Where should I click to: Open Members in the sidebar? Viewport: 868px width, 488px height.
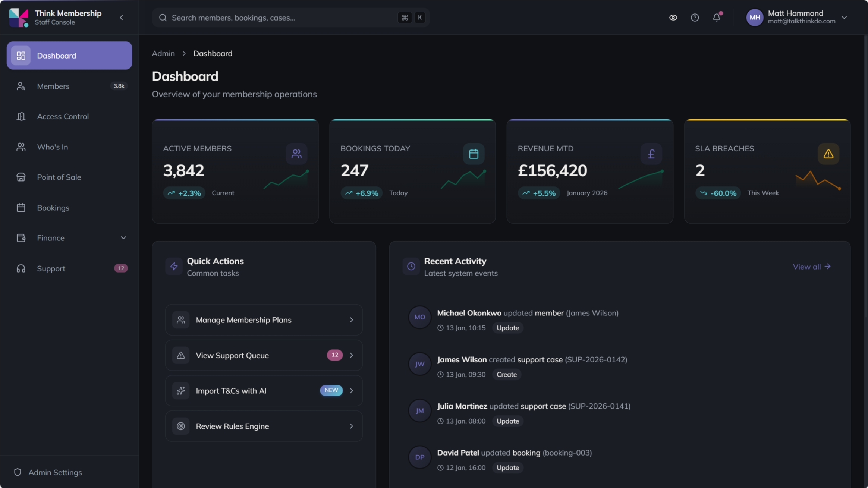pyautogui.click(x=69, y=86)
